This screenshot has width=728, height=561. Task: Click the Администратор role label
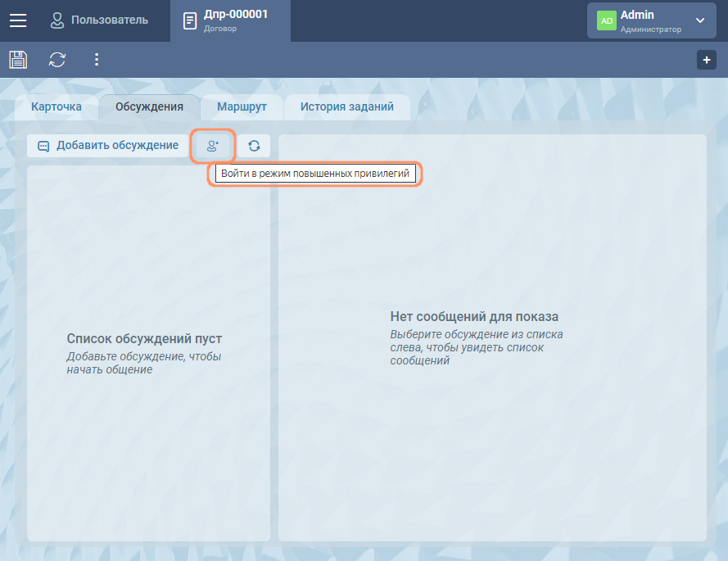click(650, 29)
